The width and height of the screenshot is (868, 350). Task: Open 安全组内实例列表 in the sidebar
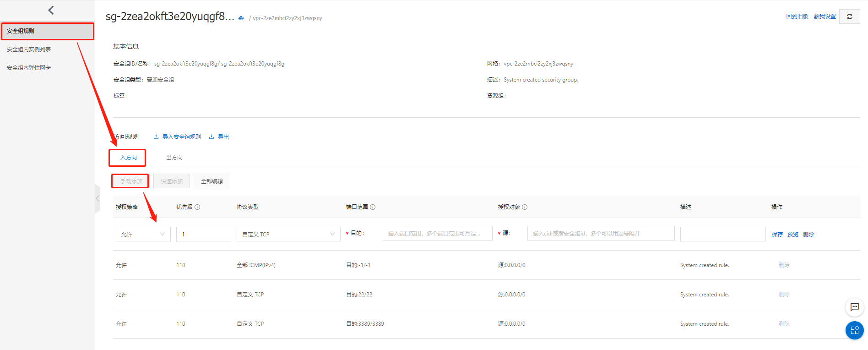[x=29, y=49]
